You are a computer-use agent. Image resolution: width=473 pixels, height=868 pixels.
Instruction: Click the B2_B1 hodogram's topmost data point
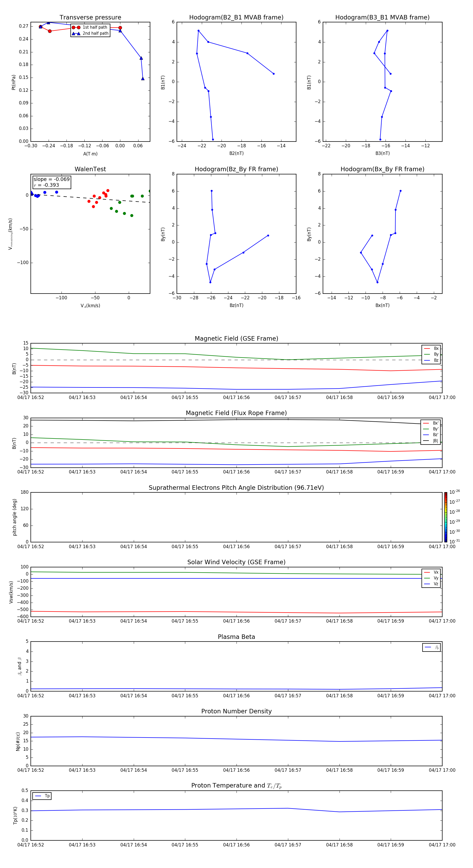[x=198, y=31]
